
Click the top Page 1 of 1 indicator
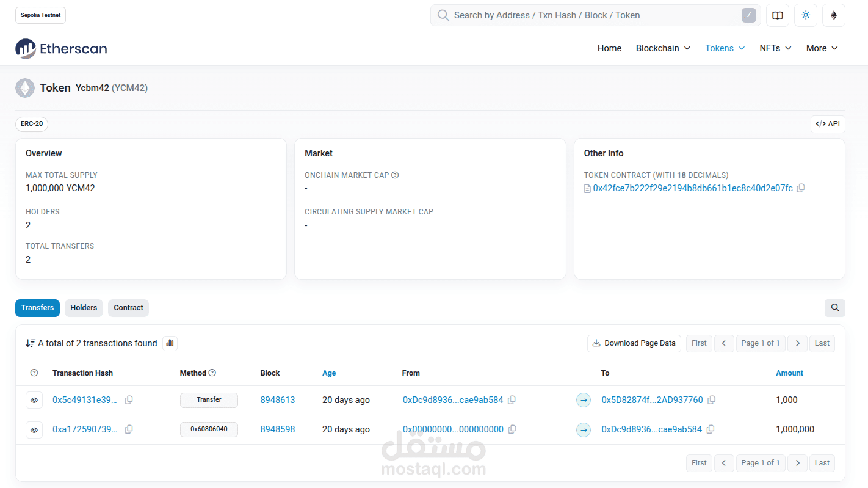761,343
